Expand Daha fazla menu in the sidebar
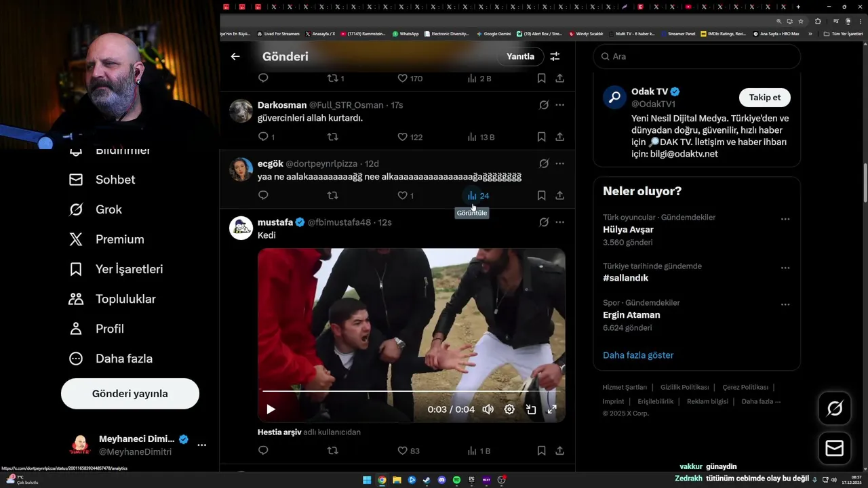Image resolution: width=868 pixels, height=488 pixels. (111, 359)
